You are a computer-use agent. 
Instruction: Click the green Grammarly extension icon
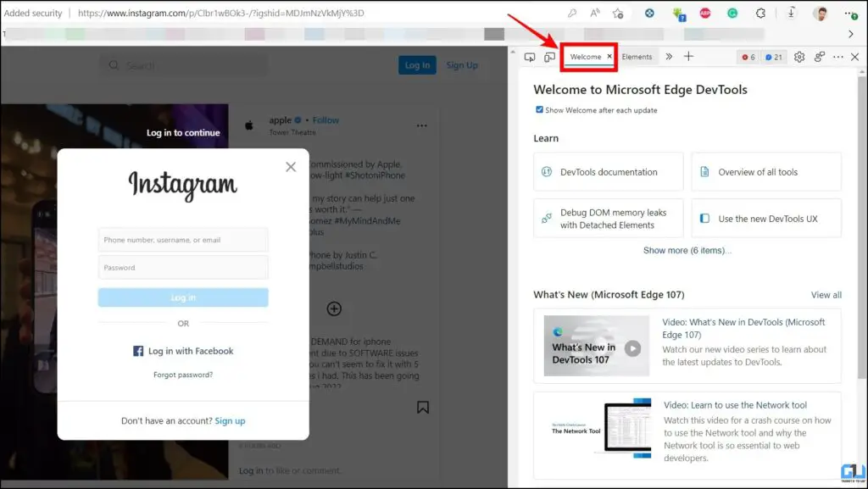click(732, 13)
